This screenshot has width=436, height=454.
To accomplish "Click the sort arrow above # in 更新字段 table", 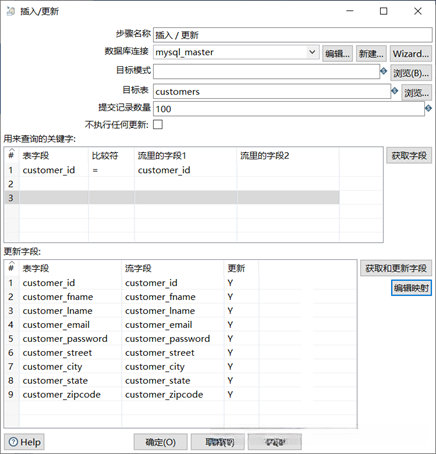I will click(11, 262).
